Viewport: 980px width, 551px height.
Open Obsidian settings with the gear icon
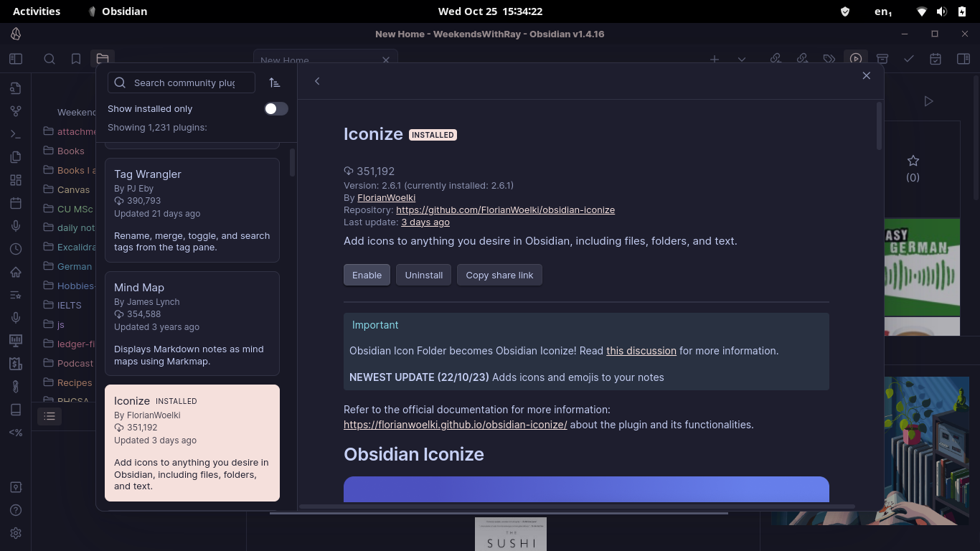point(16,533)
